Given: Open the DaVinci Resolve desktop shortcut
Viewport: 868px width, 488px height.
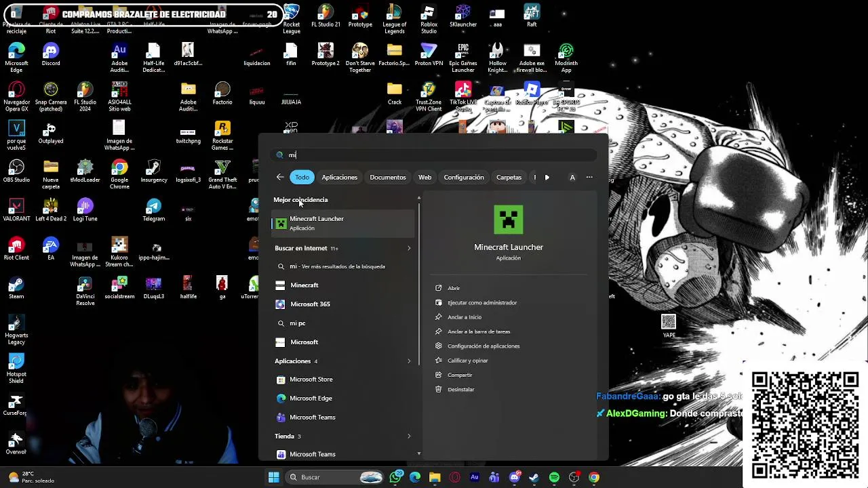Looking at the screenshot, I should pos(85,291).
